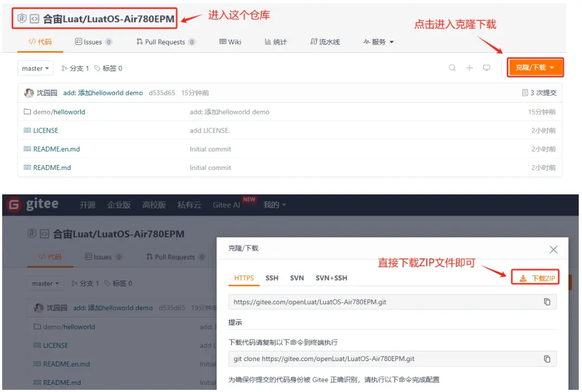Open 高校版 menu in Gitee header

pos(154,205)
